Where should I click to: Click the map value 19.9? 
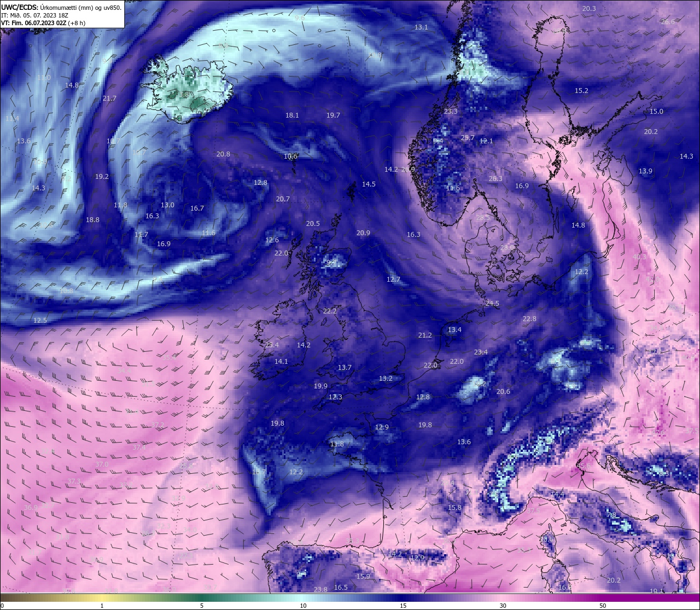click(320, 386)
